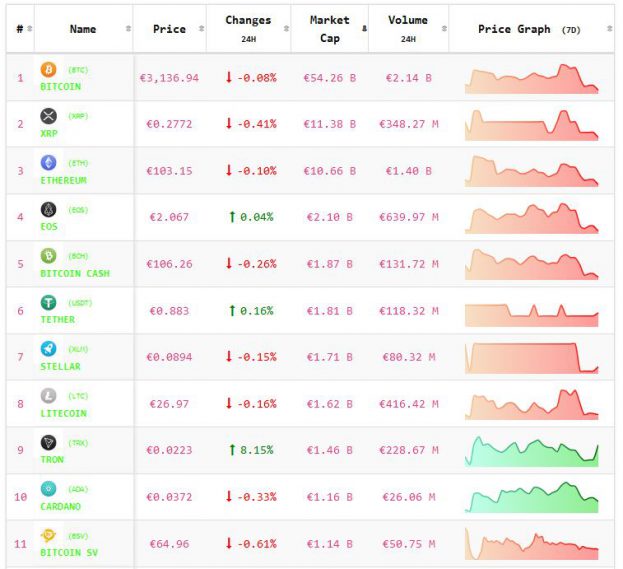The width and height of the screenshot is (623, 569).
Task: Click the Litecoin coin icon
Action: [48, 395]
